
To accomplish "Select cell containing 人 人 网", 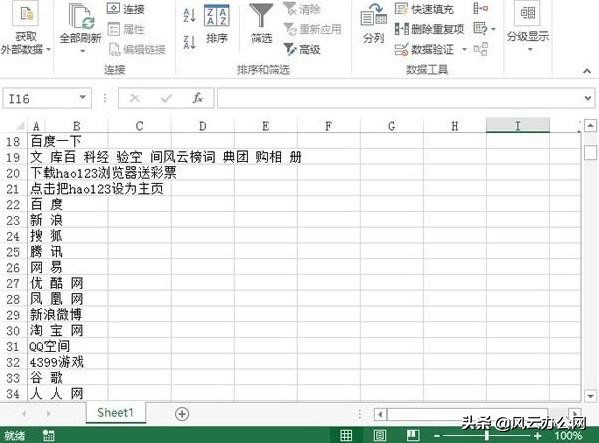I will [x=37, y=393].
